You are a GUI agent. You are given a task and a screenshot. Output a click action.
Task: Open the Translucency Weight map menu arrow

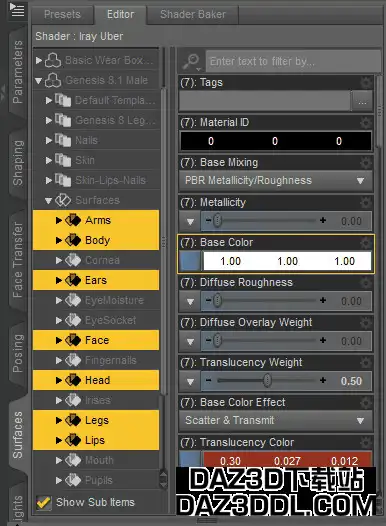pos(190,381)
